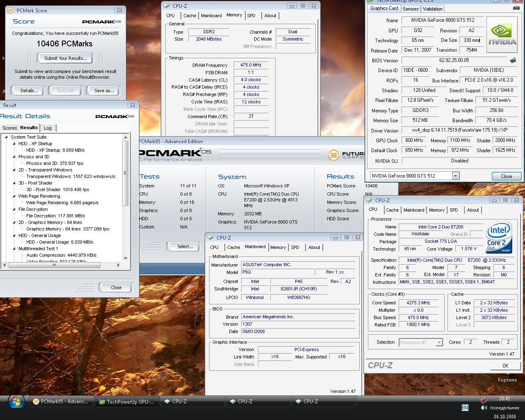
Task: Collapse the HDD - XP Startup node
Action: coord(14,144)
